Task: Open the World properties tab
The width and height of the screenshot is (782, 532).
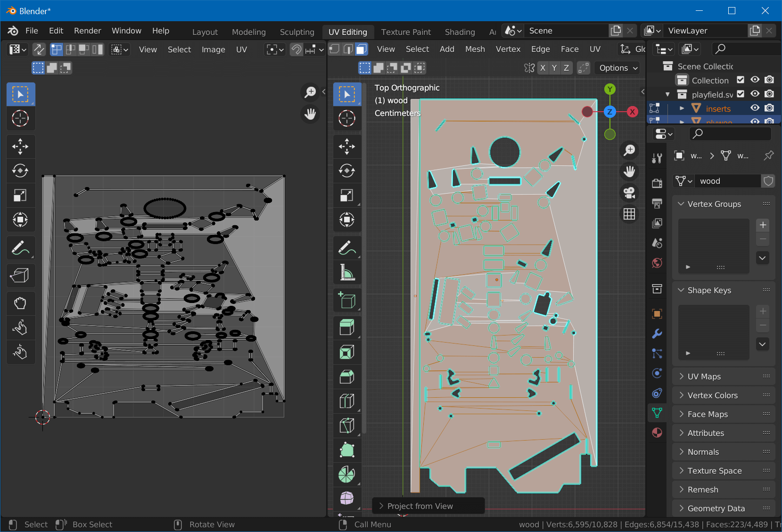Action: (x=657, y=263)
